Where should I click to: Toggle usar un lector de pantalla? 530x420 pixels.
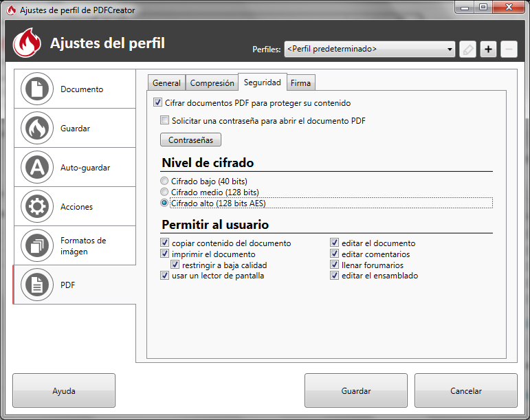click(x=164, y=276)
